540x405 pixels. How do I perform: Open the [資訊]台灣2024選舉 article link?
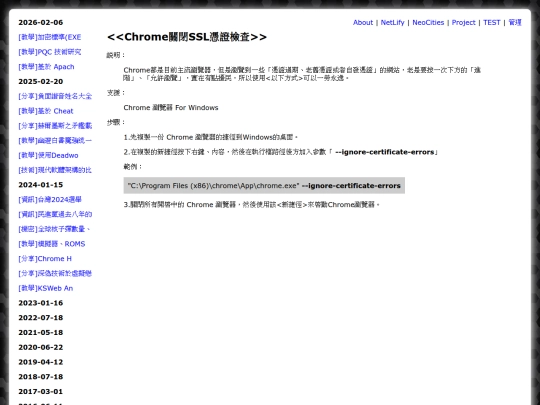click(x=50, y=200)
